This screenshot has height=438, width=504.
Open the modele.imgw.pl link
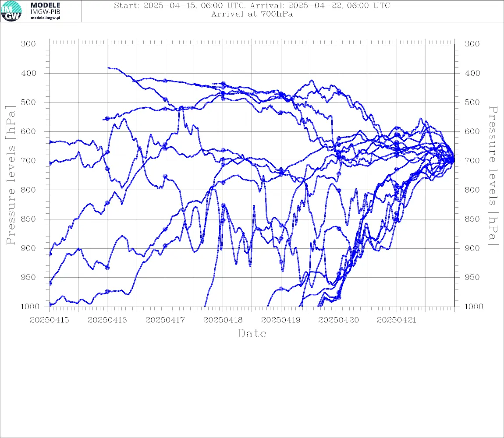pos(45,18)
